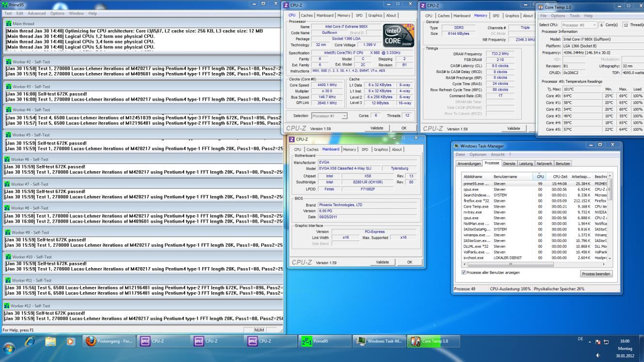Open Core Temp Tools menu
The height and width of the screenshot is (362, 644).
pos(574,16)
